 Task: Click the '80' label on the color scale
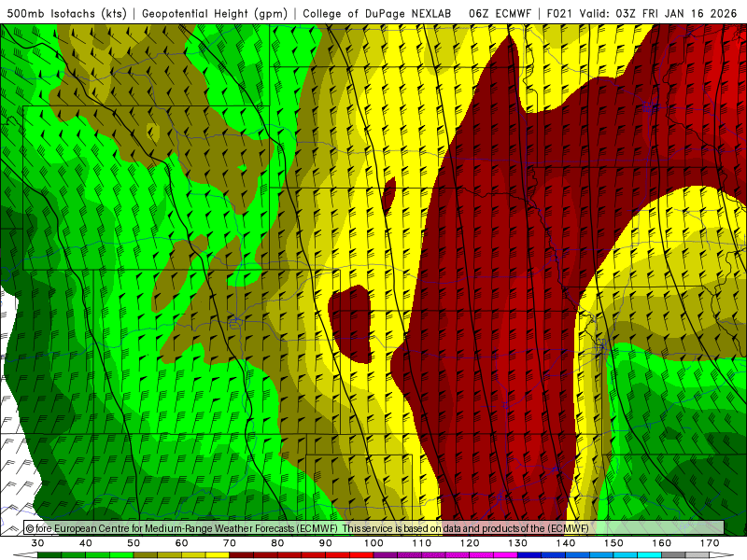click(277, 543)
